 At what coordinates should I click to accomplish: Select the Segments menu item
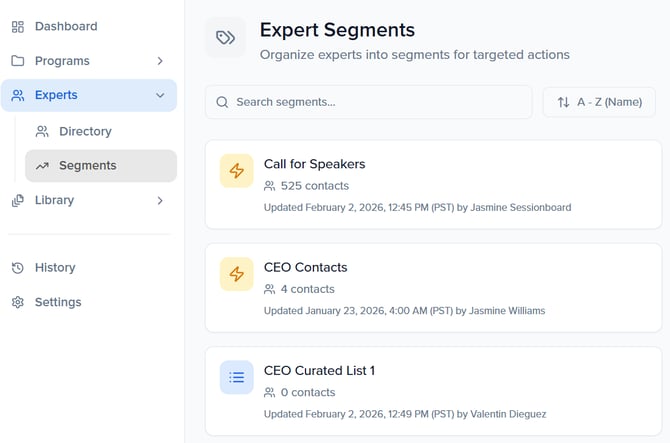87,166
